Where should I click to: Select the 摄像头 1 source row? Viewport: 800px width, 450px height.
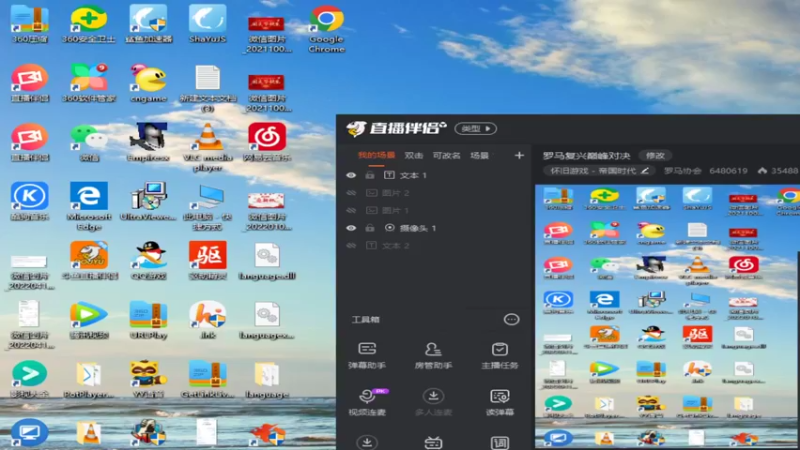(x=434, y=228)
